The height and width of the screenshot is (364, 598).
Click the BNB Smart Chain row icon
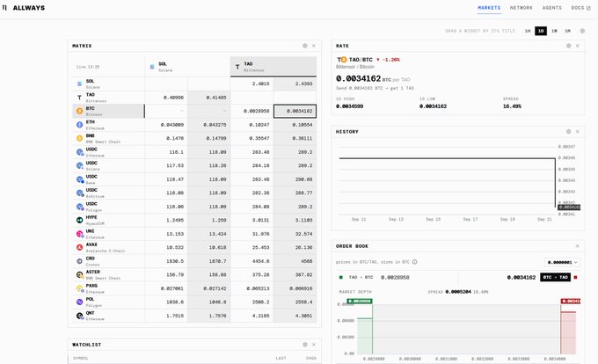80,138
